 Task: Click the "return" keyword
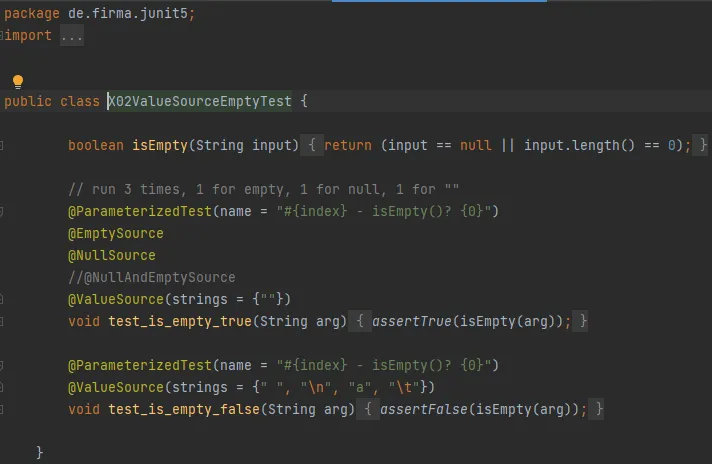click(348, 145)
